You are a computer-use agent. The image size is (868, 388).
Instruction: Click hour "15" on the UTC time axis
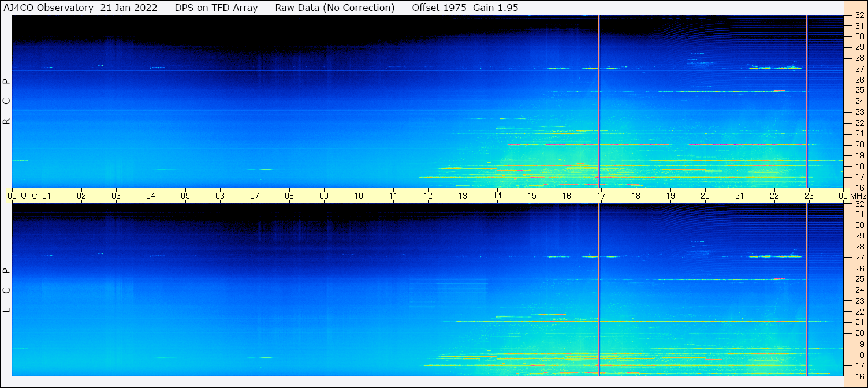tap(532, 196)
